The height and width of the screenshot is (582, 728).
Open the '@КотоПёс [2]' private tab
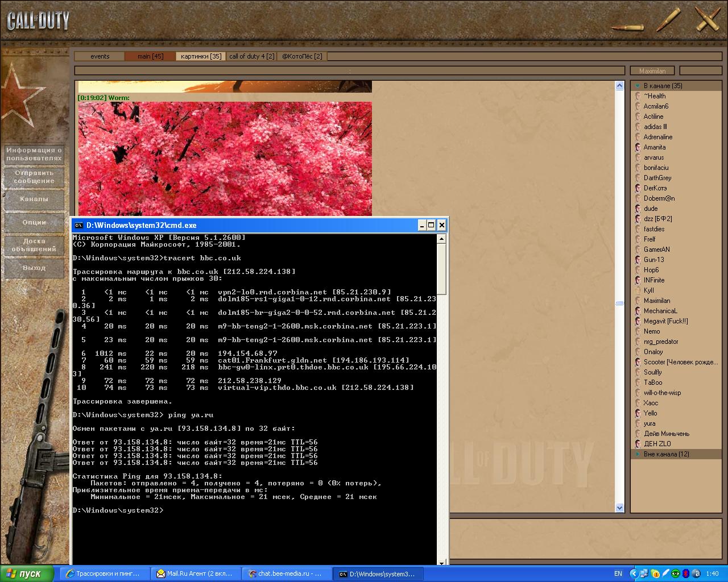click(302, 56)
